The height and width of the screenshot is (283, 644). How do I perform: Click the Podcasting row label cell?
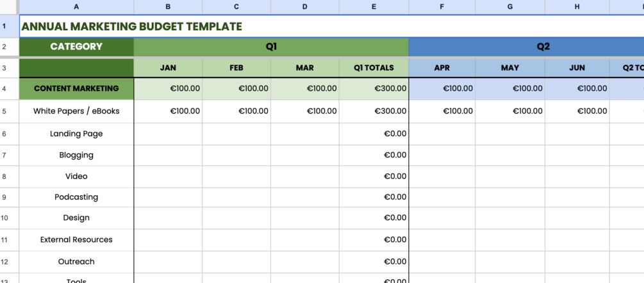[x=76, y=197]
